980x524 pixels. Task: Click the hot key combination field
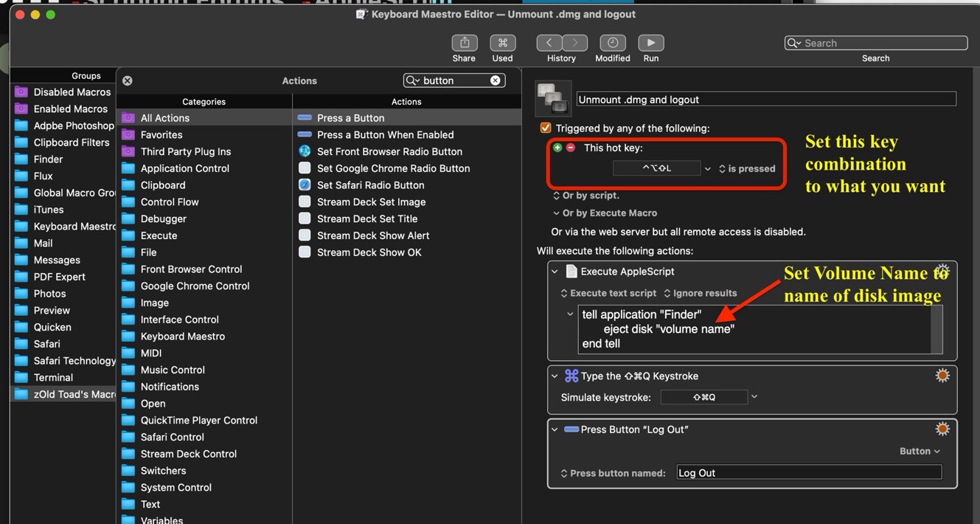coord(656,168)
